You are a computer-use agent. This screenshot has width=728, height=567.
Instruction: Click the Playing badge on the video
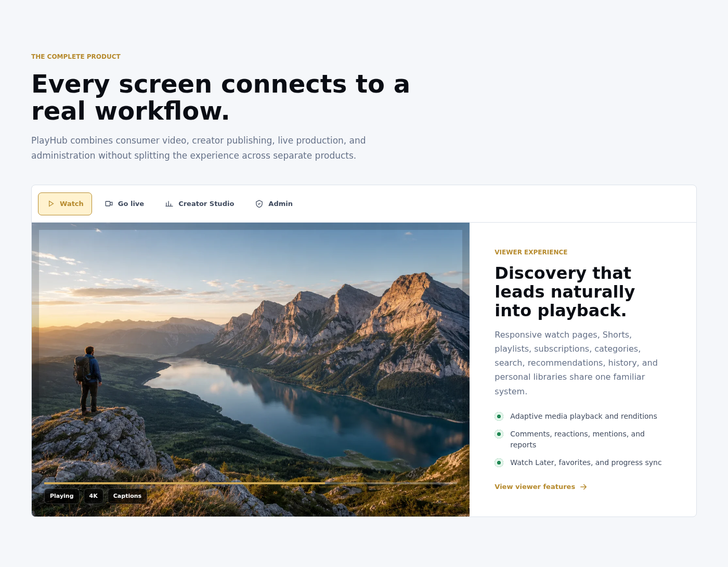[62, 496]
